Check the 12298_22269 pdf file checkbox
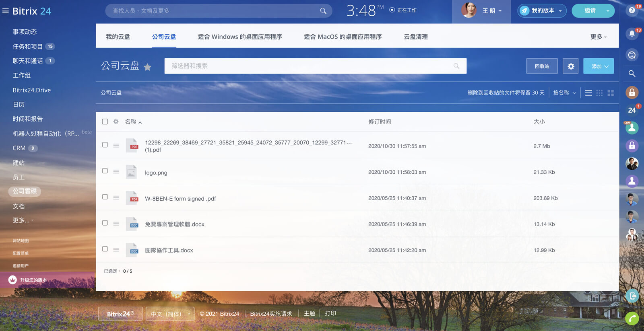The width and height of the screenshot is (644, 331). click(x=105, y=145)
